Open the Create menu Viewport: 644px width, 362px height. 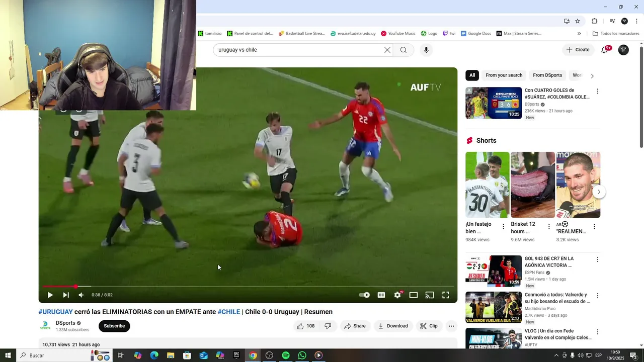coord(578,50)
